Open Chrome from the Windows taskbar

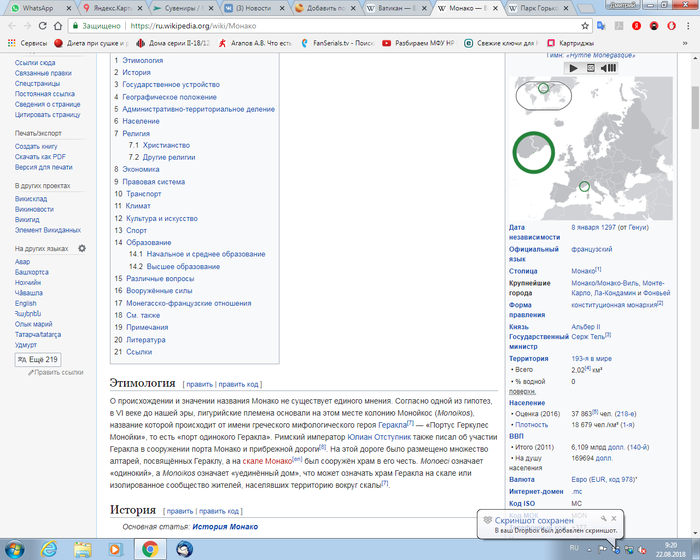(149, 548)
